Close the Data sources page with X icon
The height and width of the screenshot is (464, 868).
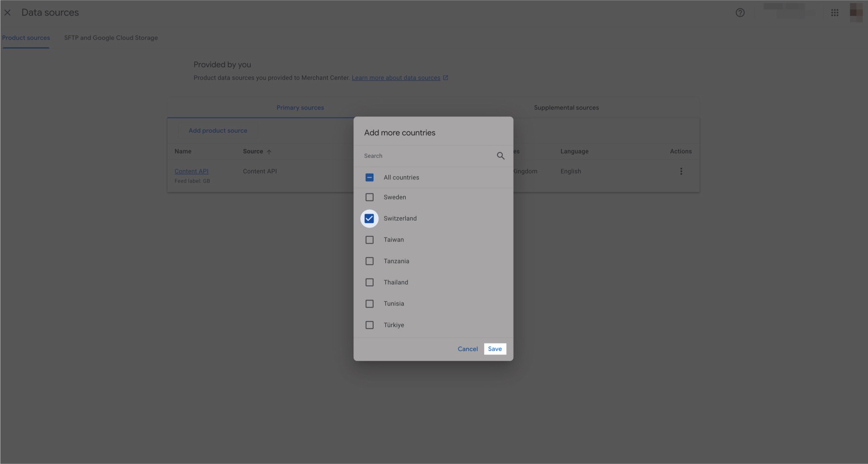(x=7, y=13)
